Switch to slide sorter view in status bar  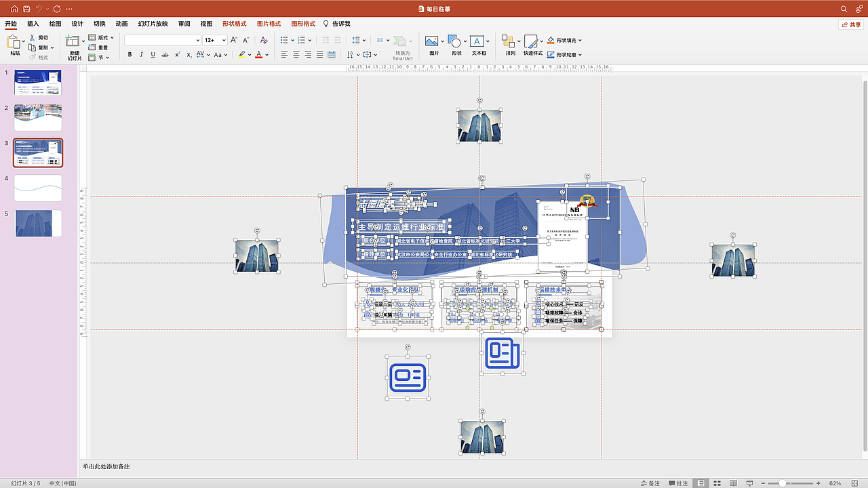coord(716,483)
